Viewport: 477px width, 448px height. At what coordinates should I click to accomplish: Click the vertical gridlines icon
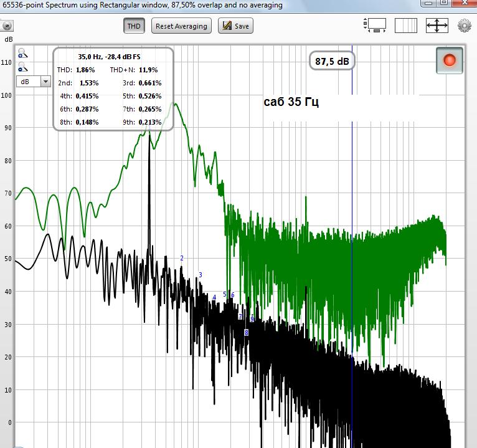406,26
